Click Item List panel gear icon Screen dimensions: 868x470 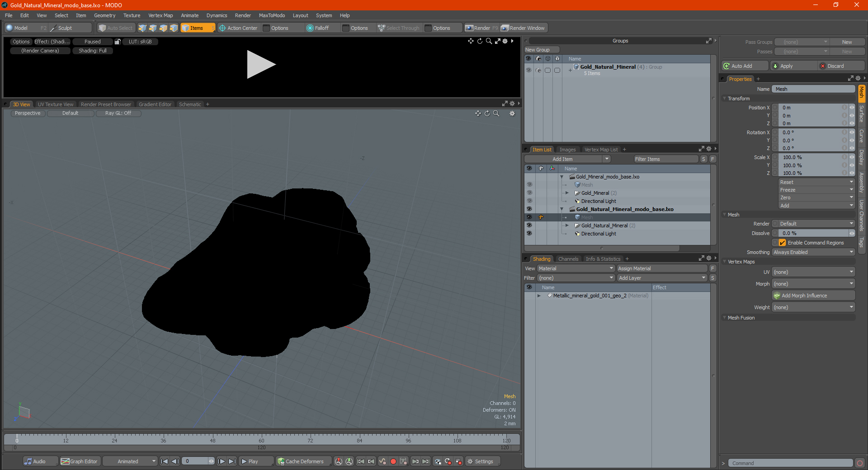(709, 149)
